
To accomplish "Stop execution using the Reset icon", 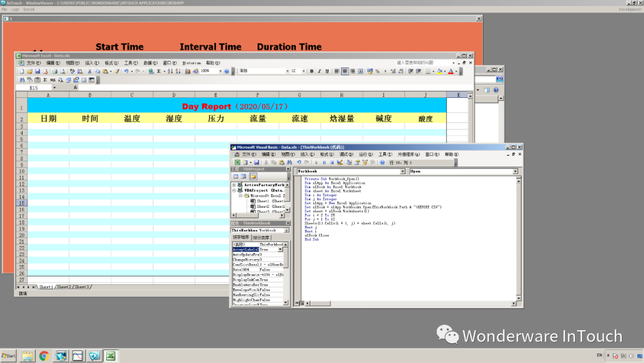I will tap(332, 162).
